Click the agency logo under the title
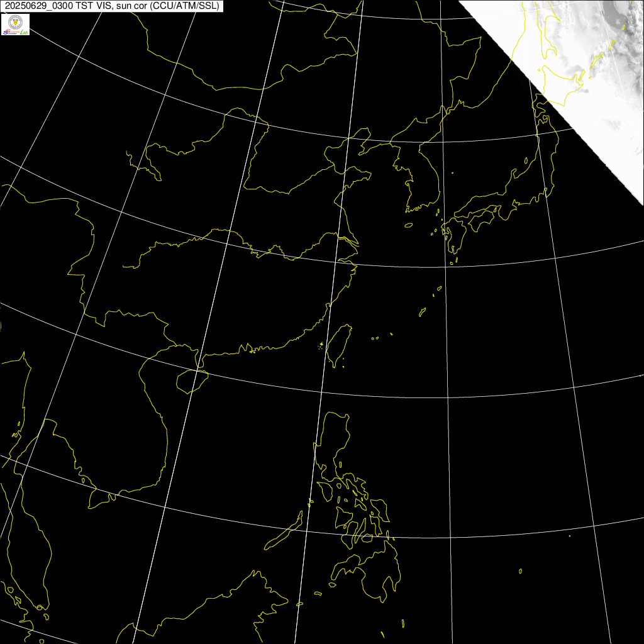This screenshot has width=644, height=644. pyautogui.click(x=16, y=25)
